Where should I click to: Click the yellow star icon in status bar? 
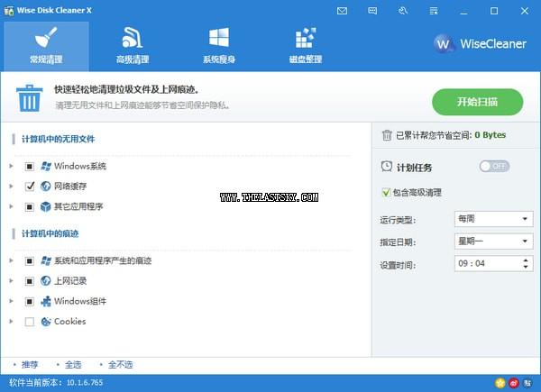point(500,383)
